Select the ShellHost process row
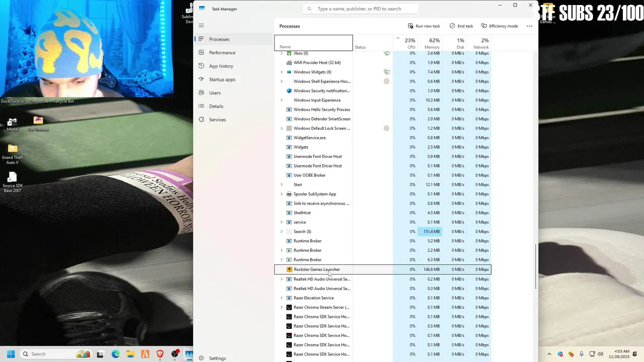 [382, 213]
